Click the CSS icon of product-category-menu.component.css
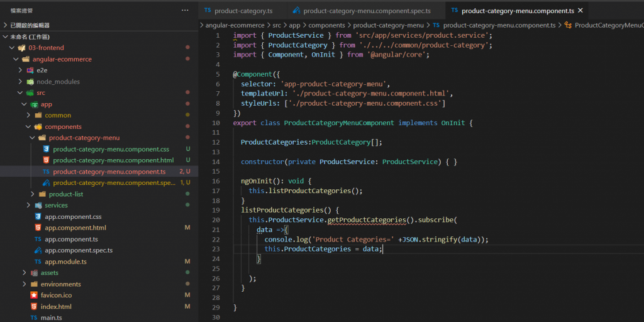Image resolution: width=644 pixels, height=322 pixels. point(46,149)
